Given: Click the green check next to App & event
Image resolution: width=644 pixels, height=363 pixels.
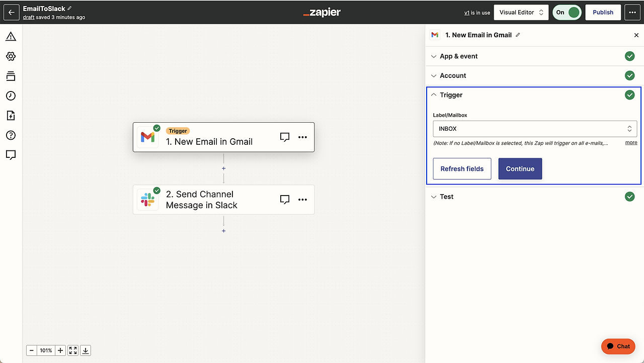Looking at the screenshot, I should (629, 56).
